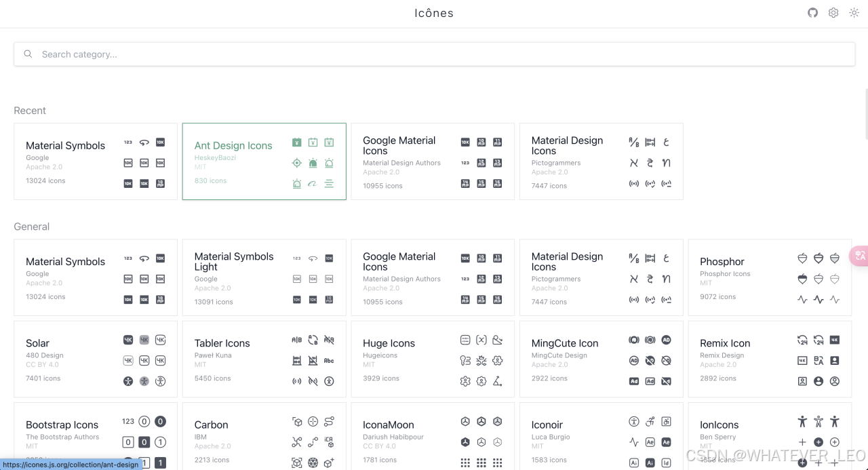Open the IonIcons collection

click(770, 436)
